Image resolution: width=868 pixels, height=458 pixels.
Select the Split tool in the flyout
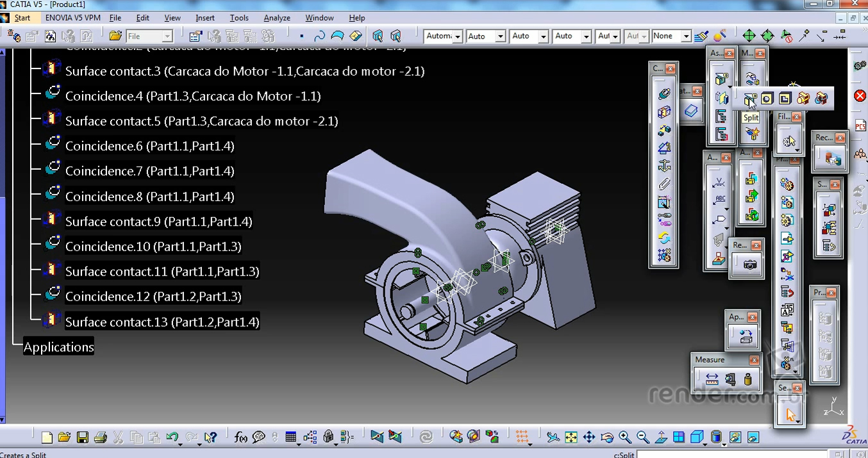click(750, 99)
